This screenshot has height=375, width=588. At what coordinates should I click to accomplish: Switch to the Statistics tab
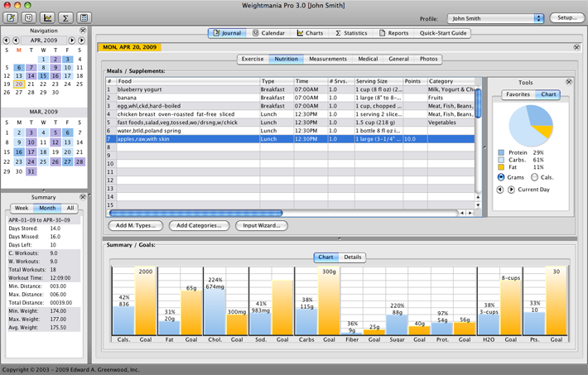352,33
